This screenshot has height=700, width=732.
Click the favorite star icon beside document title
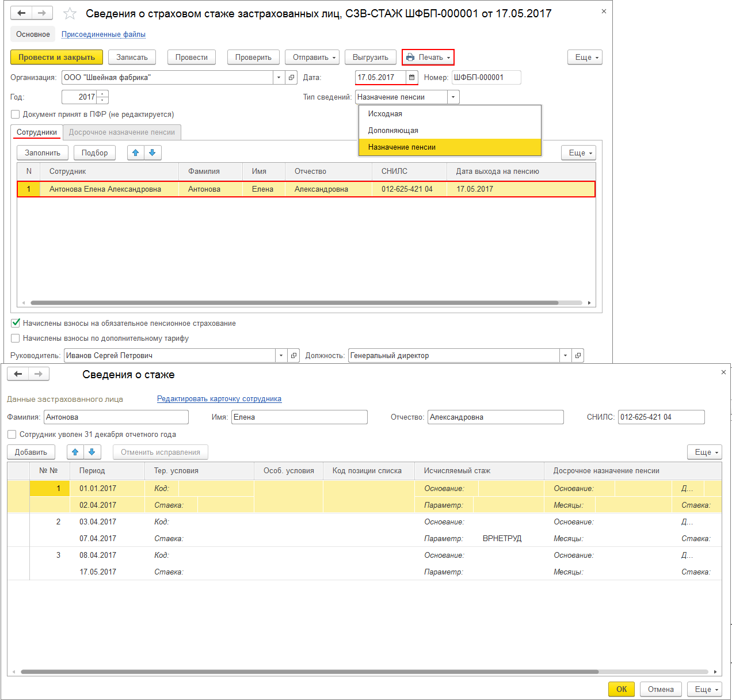point(70,13)
